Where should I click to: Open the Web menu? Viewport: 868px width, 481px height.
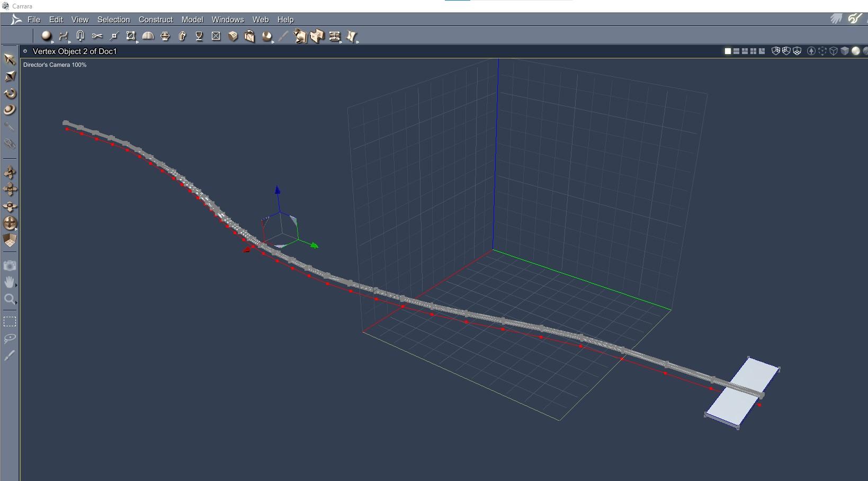(x=260, y=20)
